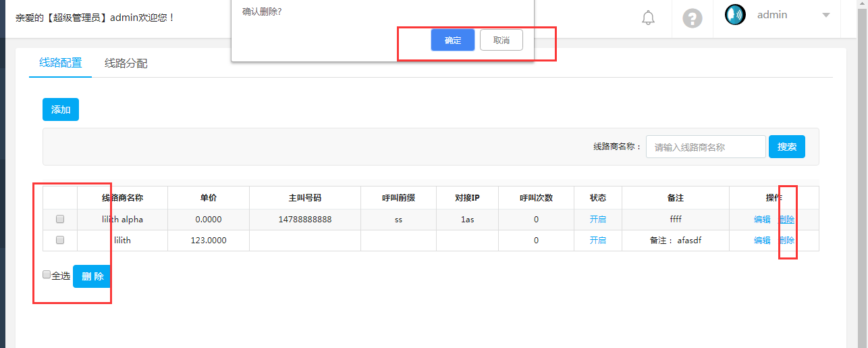Switch to the 线路分配 tab
The height and width of the screenshot is (348, 868).
coord(126,64)
